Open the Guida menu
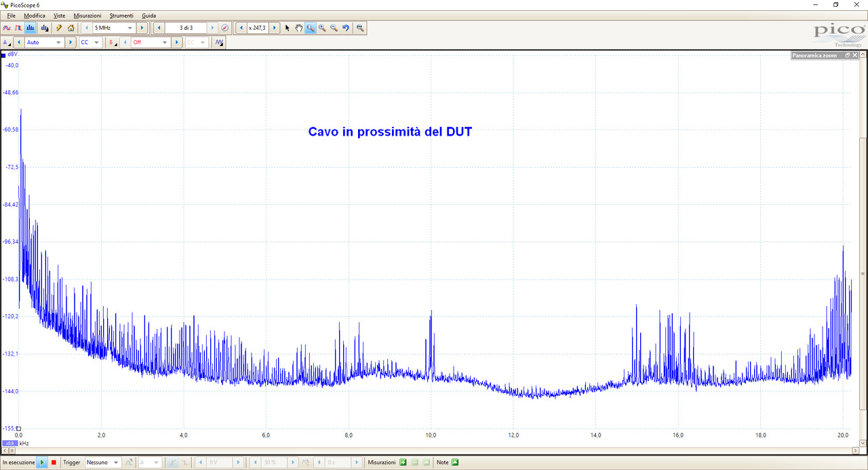This screenshot has width=868, height=470. (x=149, y=15)
